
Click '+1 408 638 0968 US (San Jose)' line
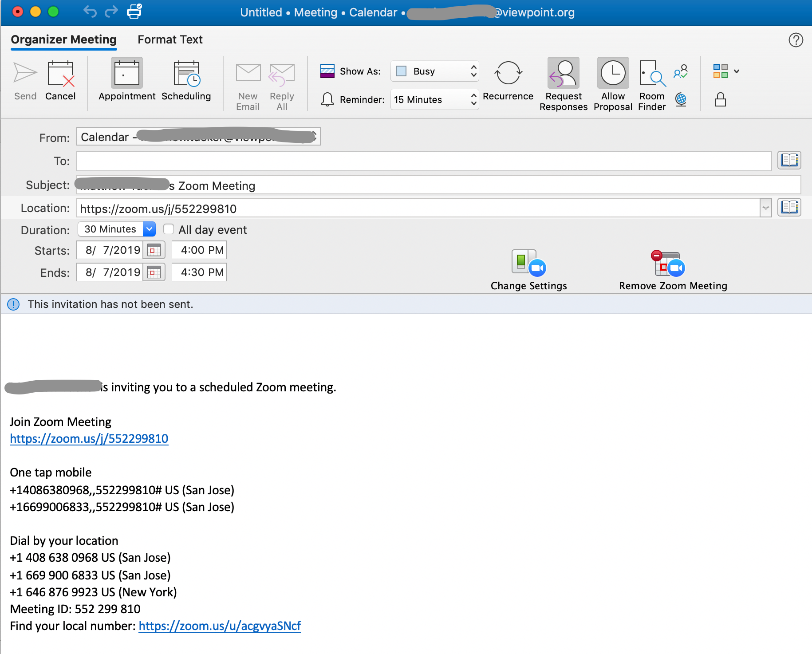click(x=90, y=558)
